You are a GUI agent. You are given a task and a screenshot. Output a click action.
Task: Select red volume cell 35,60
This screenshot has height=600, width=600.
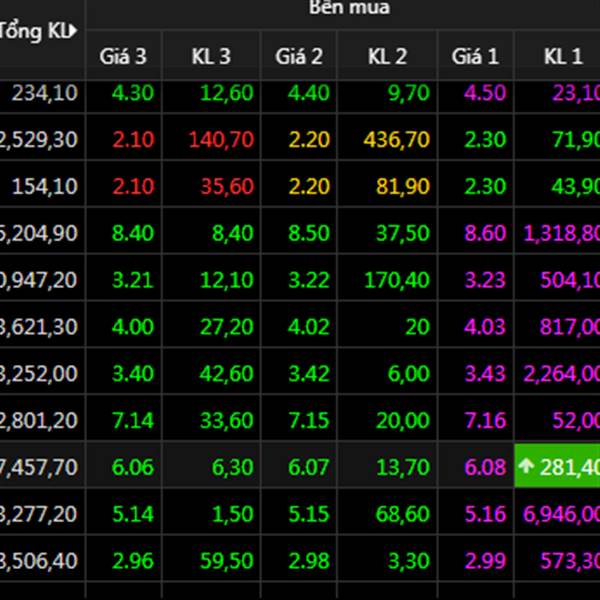coord(227,186)
